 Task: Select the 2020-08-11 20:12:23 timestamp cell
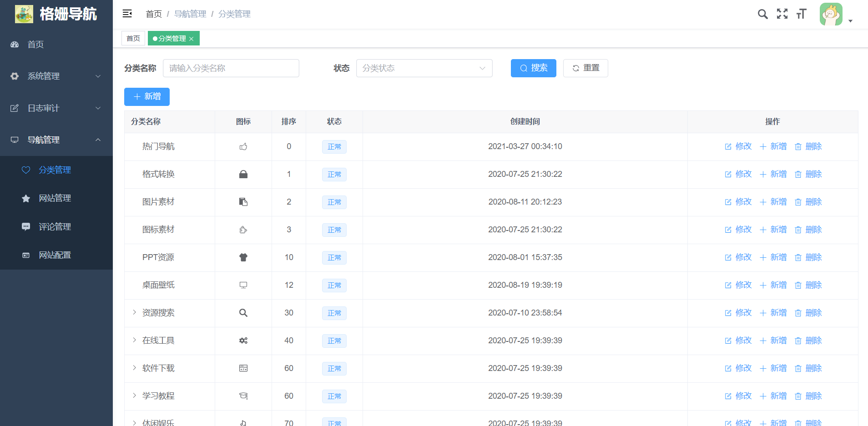[525, 202]
